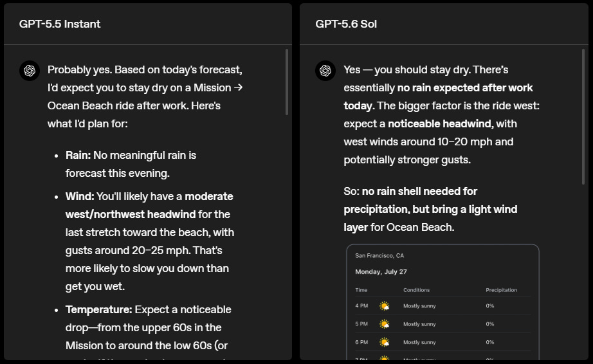Click Mostly sunny text in 6 PM row
This screenshot has width=593, height=364.
[x=419, y=342]
